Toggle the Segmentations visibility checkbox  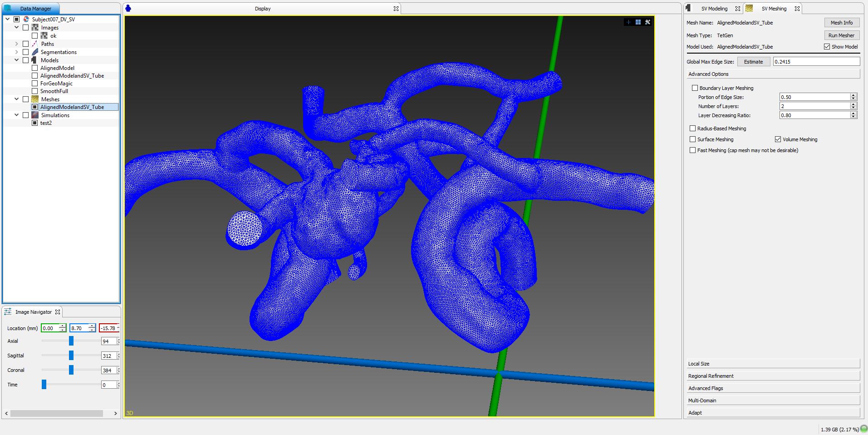click(x=26, y=52)
